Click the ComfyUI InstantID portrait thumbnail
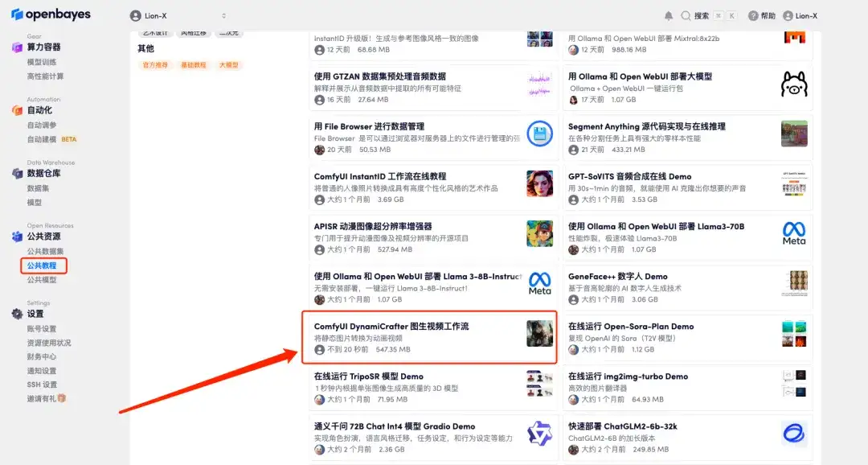This screenshot has width=868, height=465. point(540,183)
